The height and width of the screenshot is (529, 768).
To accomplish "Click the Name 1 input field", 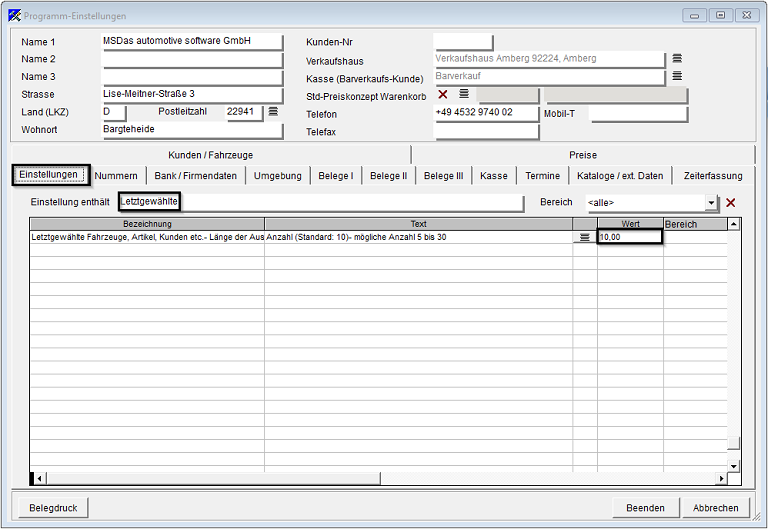I will (x=192, y=42).
